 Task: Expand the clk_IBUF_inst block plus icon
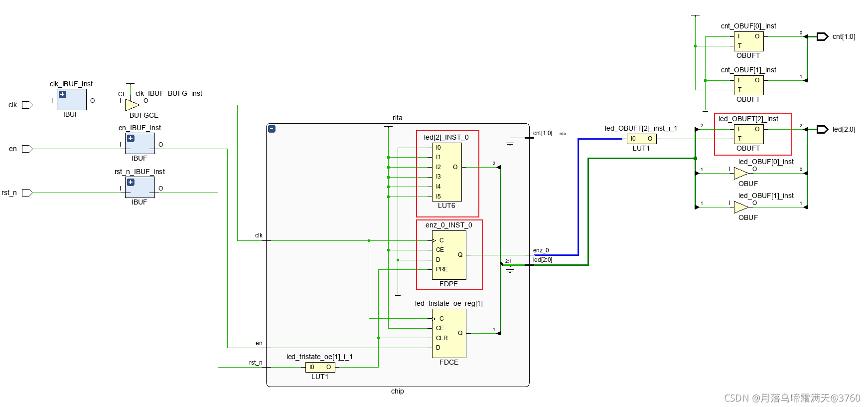click(62, 94)
